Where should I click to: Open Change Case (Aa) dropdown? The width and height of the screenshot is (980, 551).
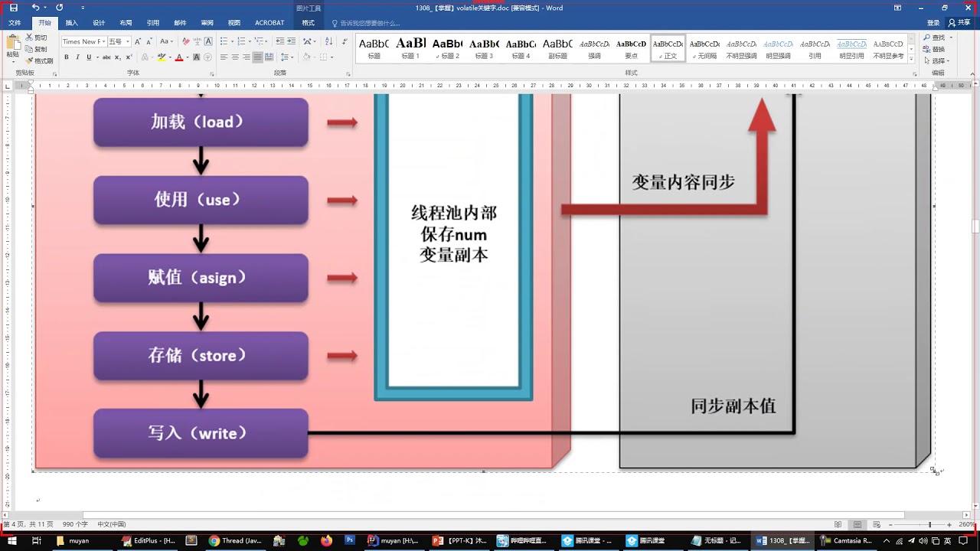(x=166, y=41)
